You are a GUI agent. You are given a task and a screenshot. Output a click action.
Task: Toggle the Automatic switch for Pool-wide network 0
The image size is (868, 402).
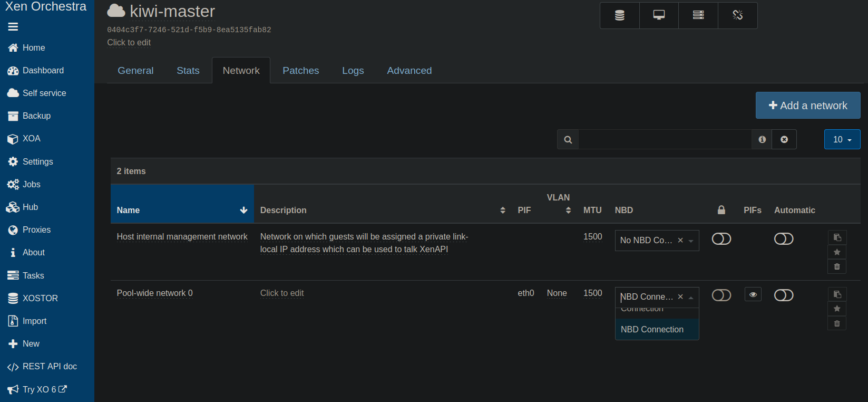784,295
